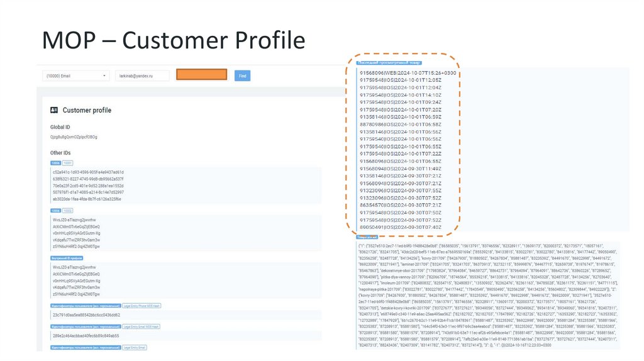Open the (10000) Email type dropdown

tap(75, 75)
